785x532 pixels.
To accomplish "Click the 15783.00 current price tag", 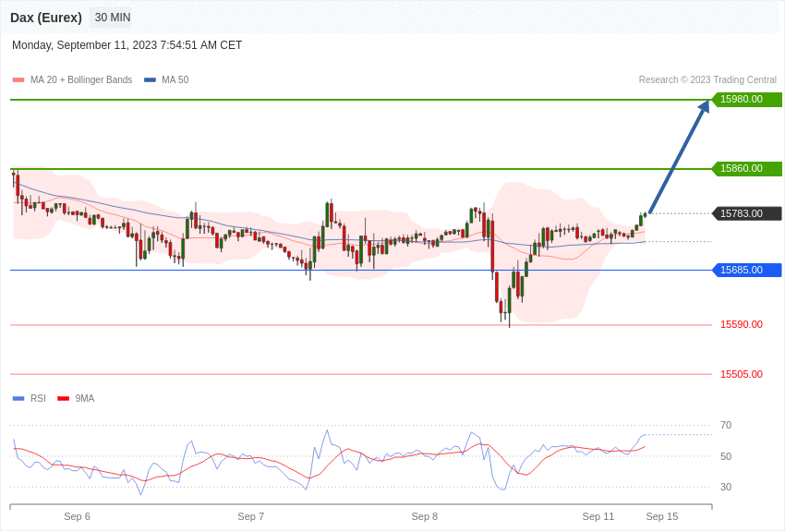I will tap(746, 213).
